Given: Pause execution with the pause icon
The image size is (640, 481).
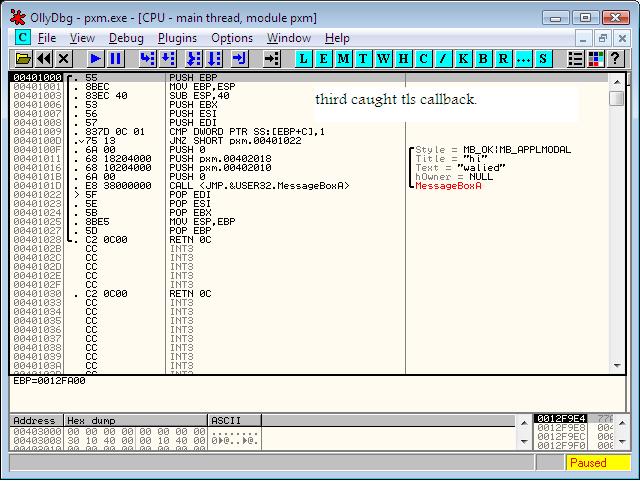Looking at the screenshot, I should pyautogui.click(x=116, y=59).
